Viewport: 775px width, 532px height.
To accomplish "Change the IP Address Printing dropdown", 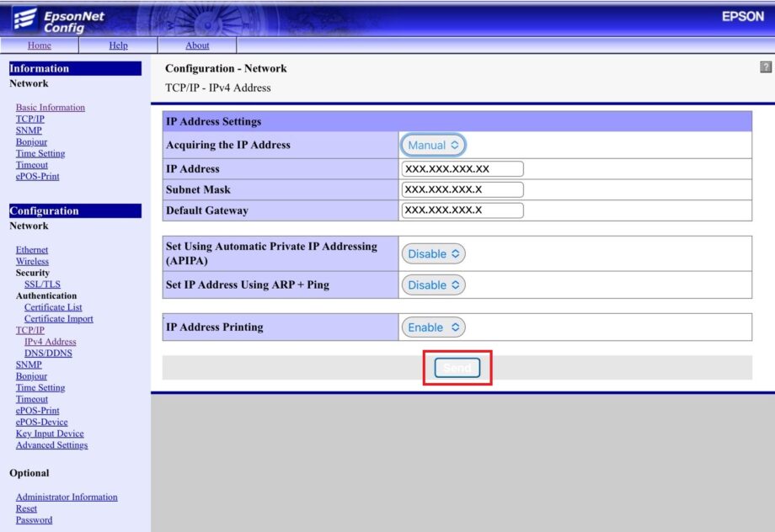I will [433, 327].
